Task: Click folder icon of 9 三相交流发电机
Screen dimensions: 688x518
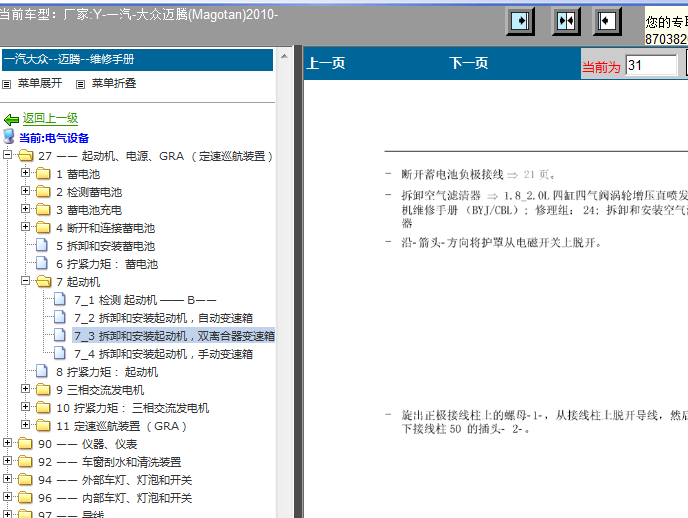Action: click(x=43, y=389)
